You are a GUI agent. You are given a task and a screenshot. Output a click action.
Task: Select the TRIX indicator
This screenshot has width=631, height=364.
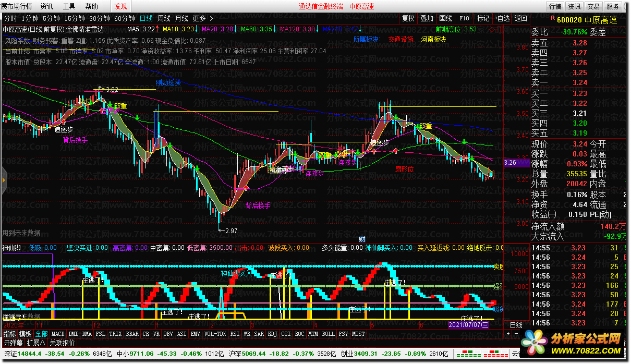point(115,334)
